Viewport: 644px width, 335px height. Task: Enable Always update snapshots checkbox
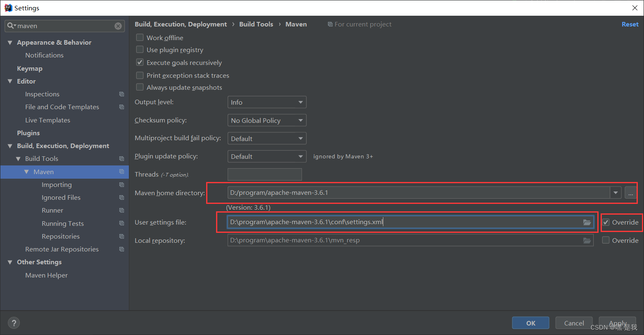click(140, 87)
